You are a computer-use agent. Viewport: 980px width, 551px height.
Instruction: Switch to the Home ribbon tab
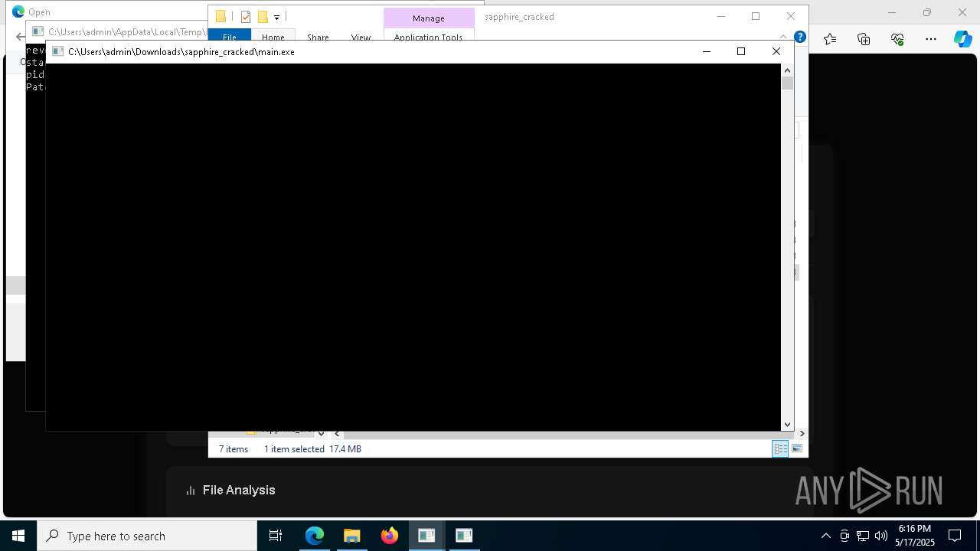(273, 36)
